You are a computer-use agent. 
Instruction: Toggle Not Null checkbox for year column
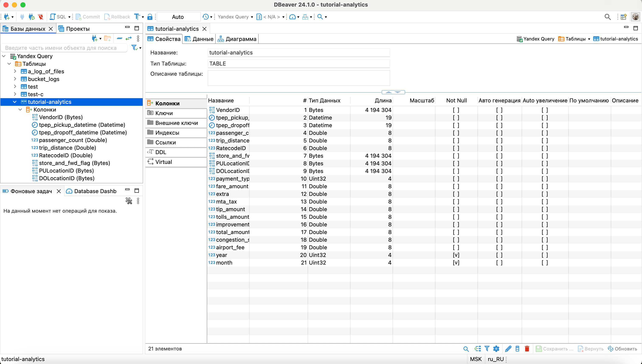click(x=456, y=255)
